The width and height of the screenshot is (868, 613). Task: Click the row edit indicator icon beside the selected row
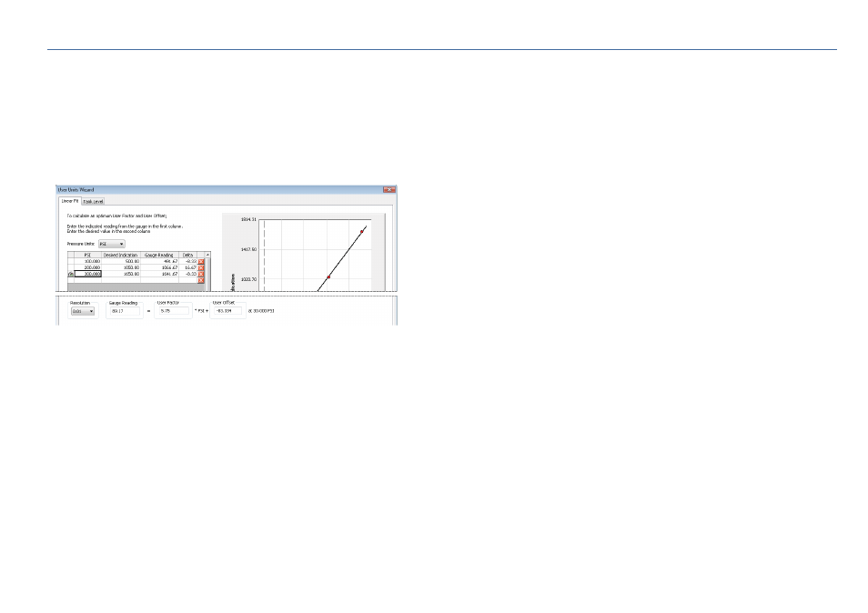point(71,274)
